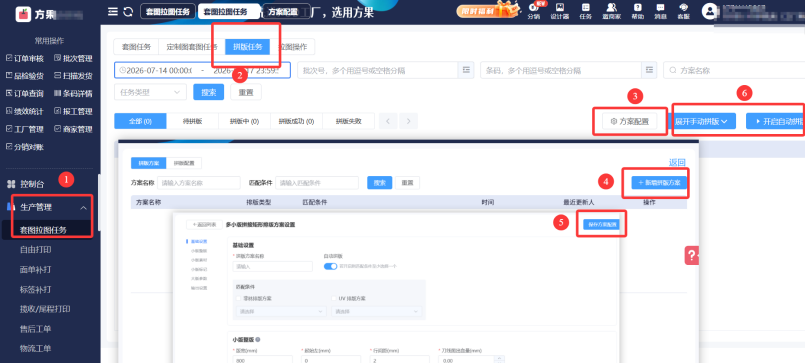Click the 开启自动拼版 button
This screenshot has height=363, width=805.
pos(775,121)
